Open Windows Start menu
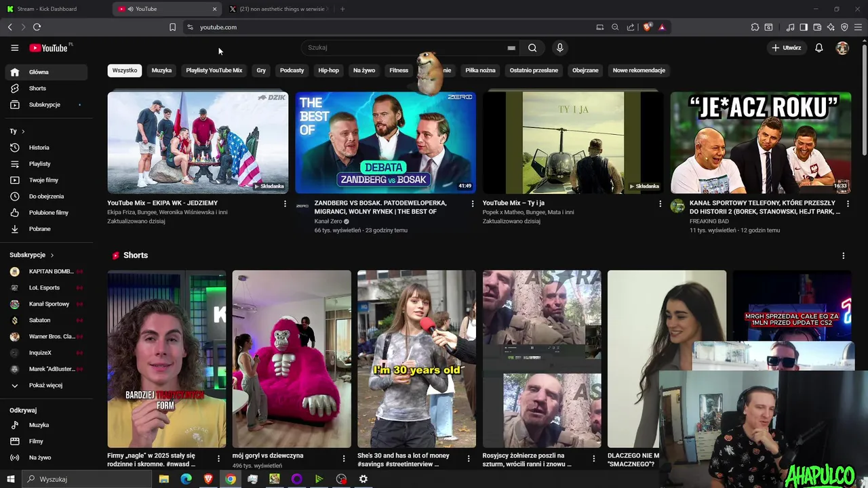This screenshot has height=488, width=868. (10, 479)
